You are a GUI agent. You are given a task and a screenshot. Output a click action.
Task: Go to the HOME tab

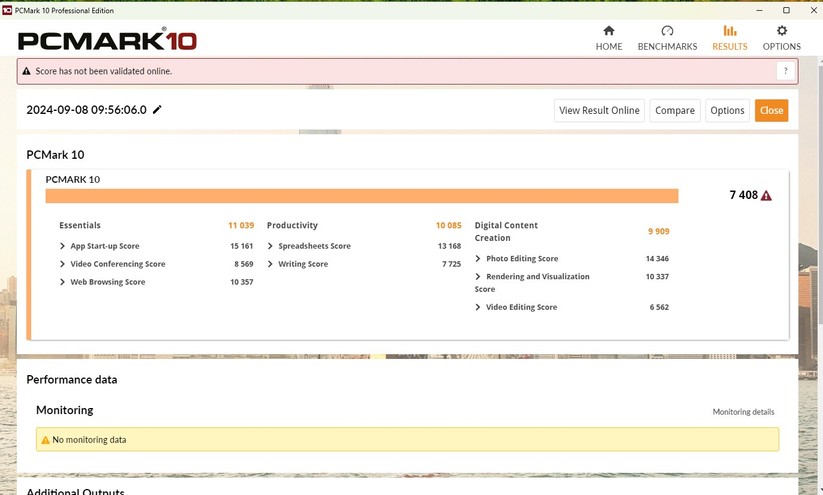click(x=609, y=38)
